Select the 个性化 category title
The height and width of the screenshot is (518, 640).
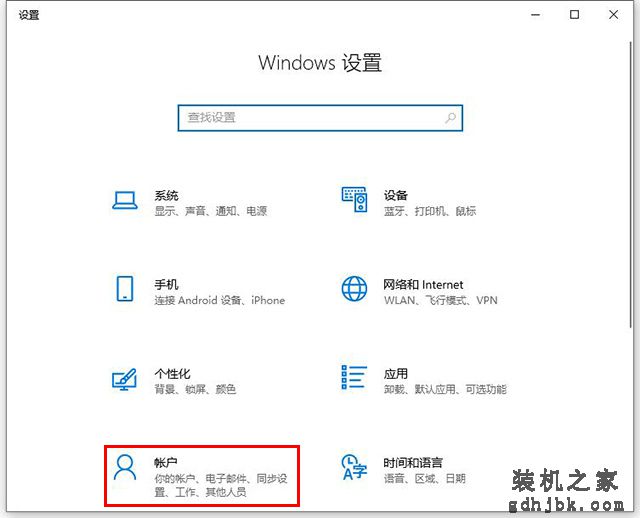172,373
